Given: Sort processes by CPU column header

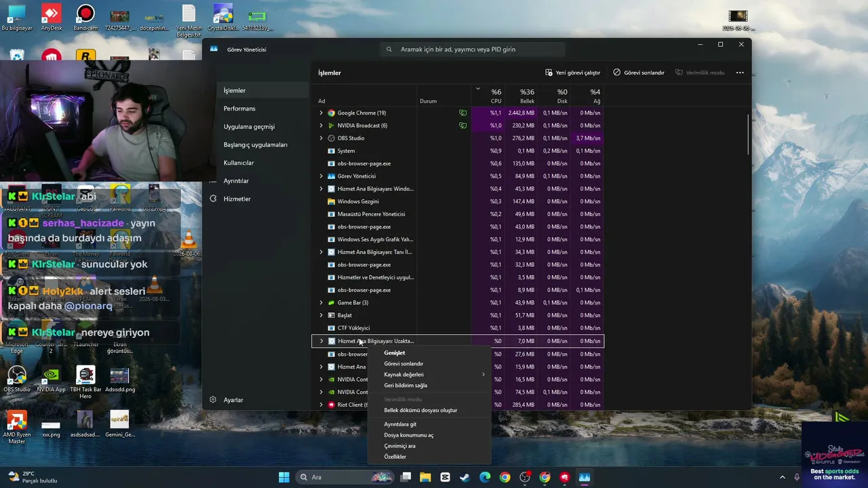Looking at the screenshot, I should tap(489, 96).
